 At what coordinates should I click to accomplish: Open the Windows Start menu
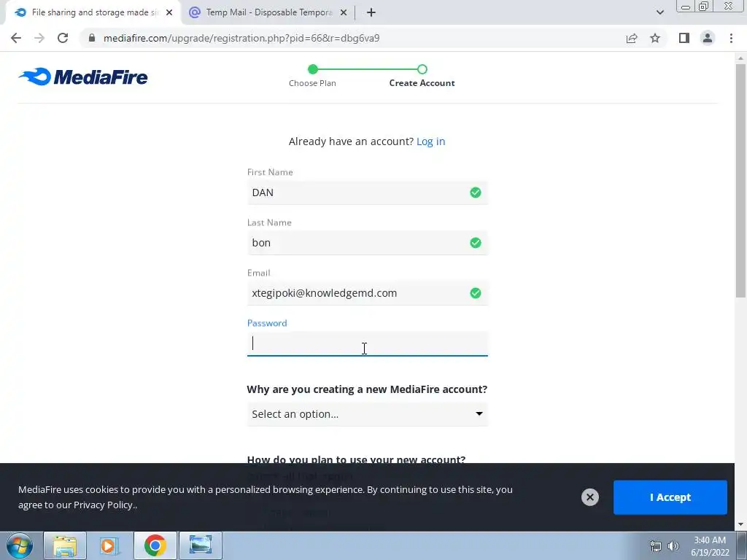(20, 545)
